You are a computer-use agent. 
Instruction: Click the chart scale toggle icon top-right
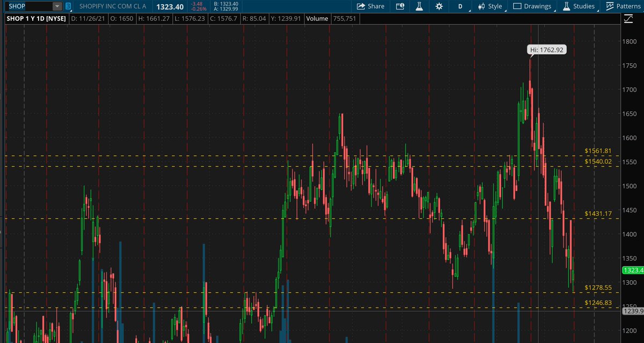click(629, 19)
